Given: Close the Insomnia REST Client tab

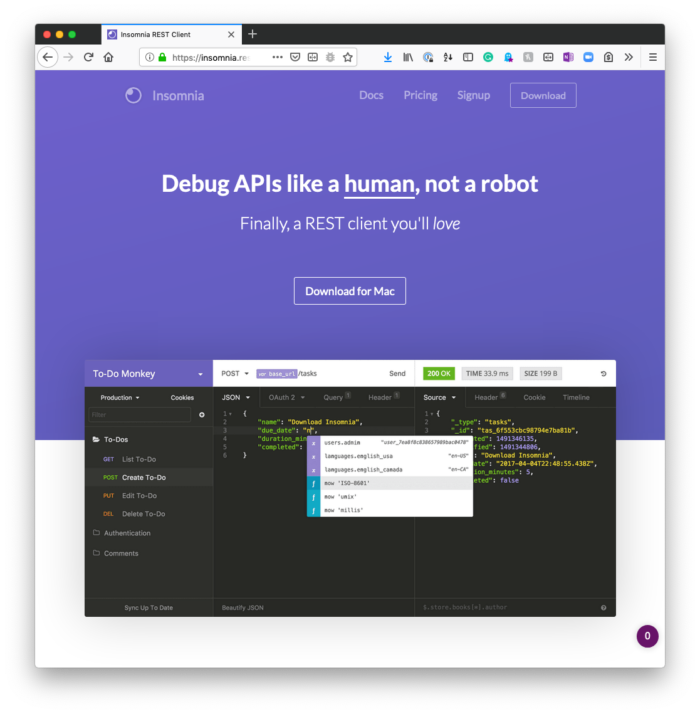Looking at the screenshot, I should click(231, 35).
